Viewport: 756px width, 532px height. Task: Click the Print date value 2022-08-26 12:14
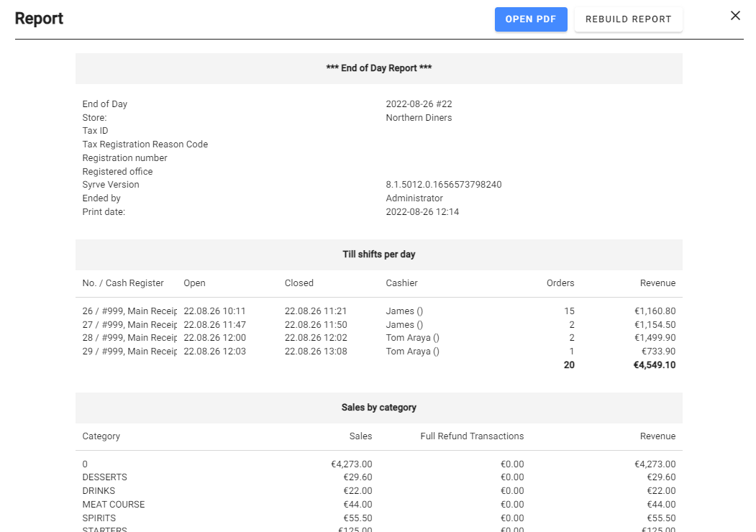coord(422,212)
